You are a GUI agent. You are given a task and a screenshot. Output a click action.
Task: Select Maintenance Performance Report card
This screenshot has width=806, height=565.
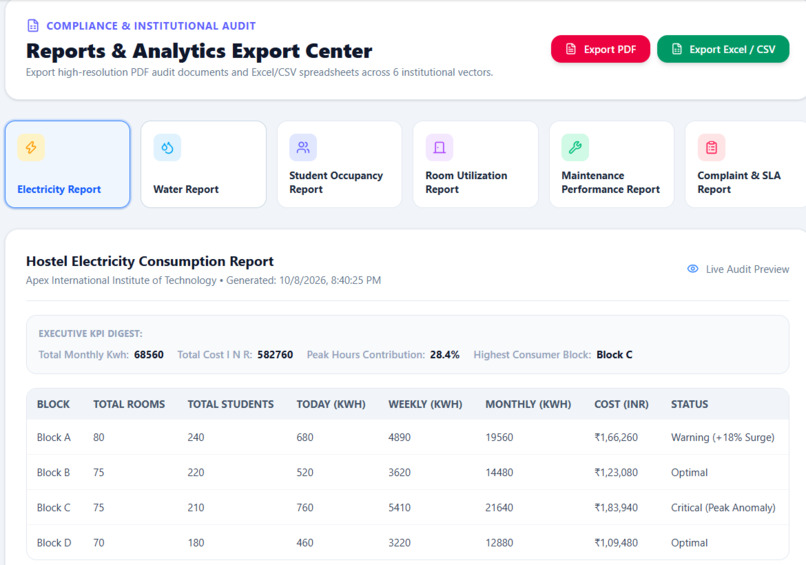tap(612, 165)
